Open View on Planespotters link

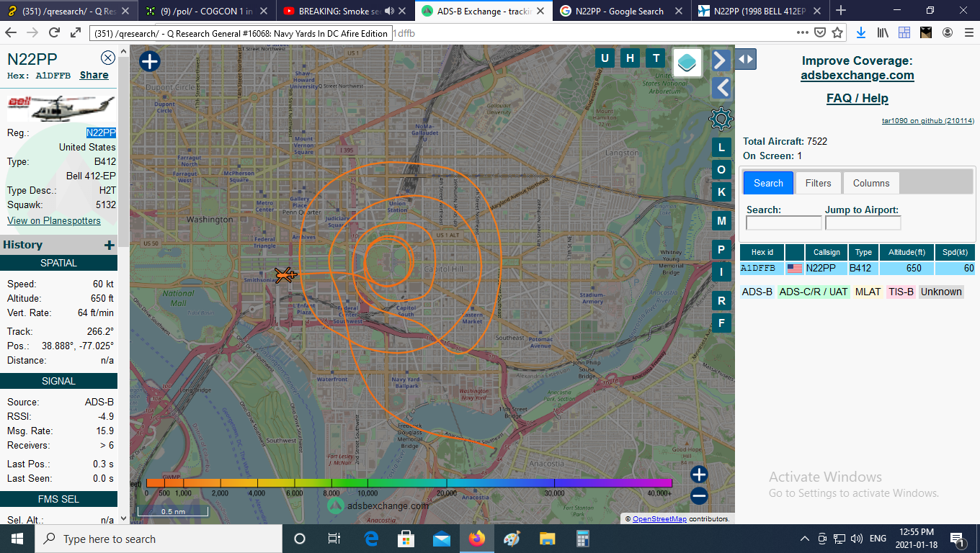(54, 220)
